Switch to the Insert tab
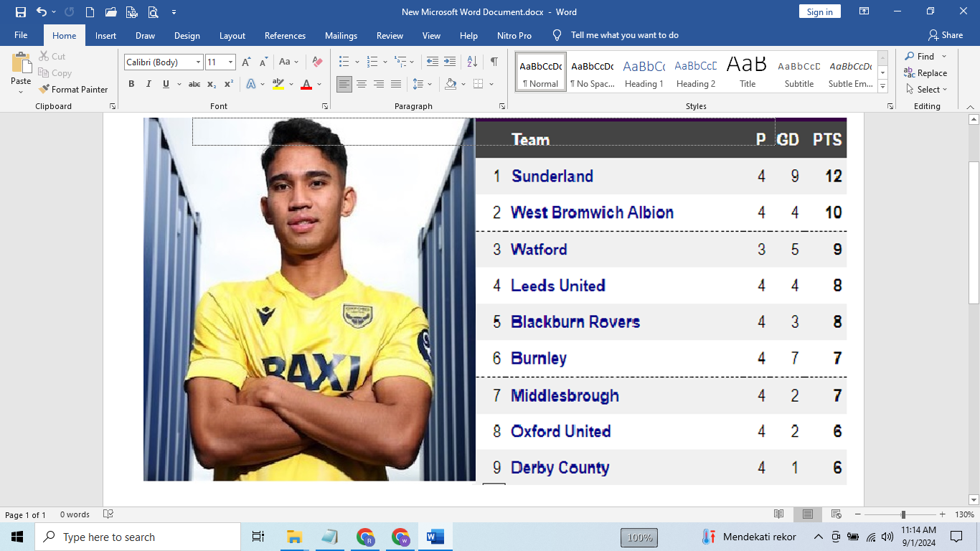This screenshot has width=980, height=551. coord(105,35)
